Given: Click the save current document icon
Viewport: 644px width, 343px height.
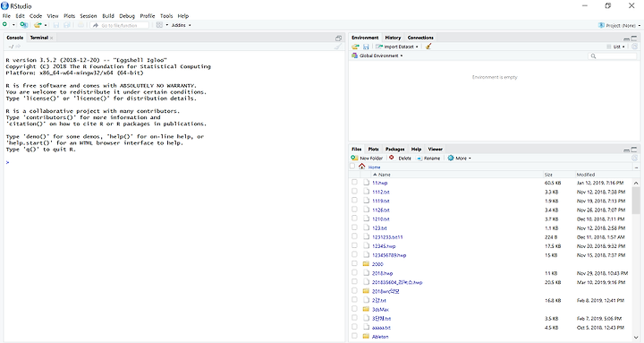Looking at the screenshot, I should coord(55,25).
